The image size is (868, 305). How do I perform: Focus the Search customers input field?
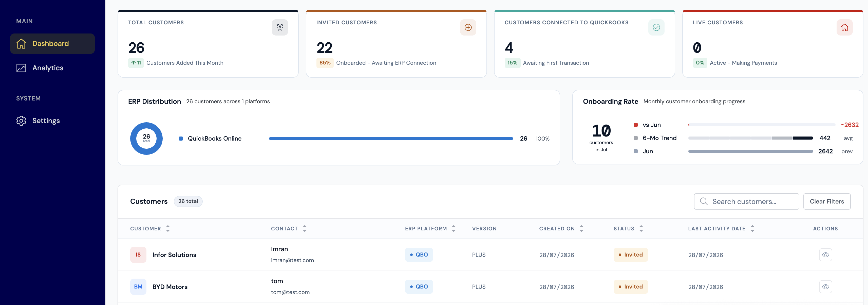[746, 201]
